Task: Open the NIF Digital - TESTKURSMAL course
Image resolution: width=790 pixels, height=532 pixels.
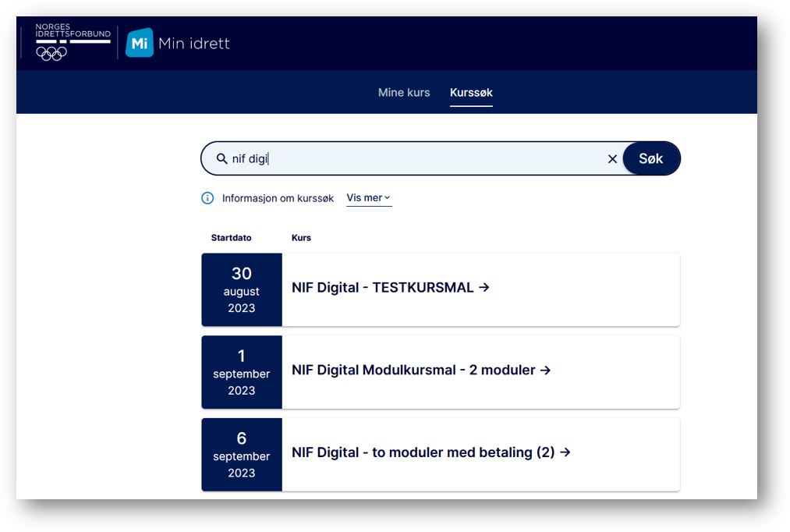Action: click(383, 288)
